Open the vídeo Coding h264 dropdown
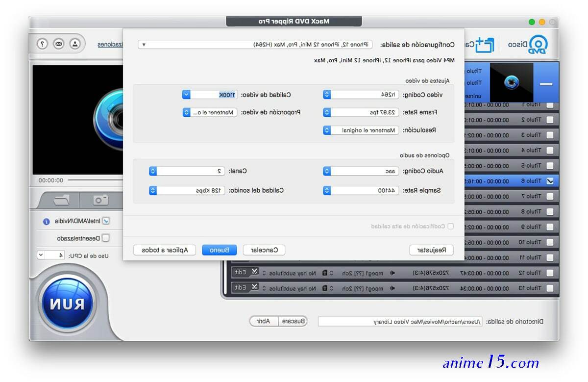Image resolution: width=588 pixels, height=382 pixels. tap(362, 95)
